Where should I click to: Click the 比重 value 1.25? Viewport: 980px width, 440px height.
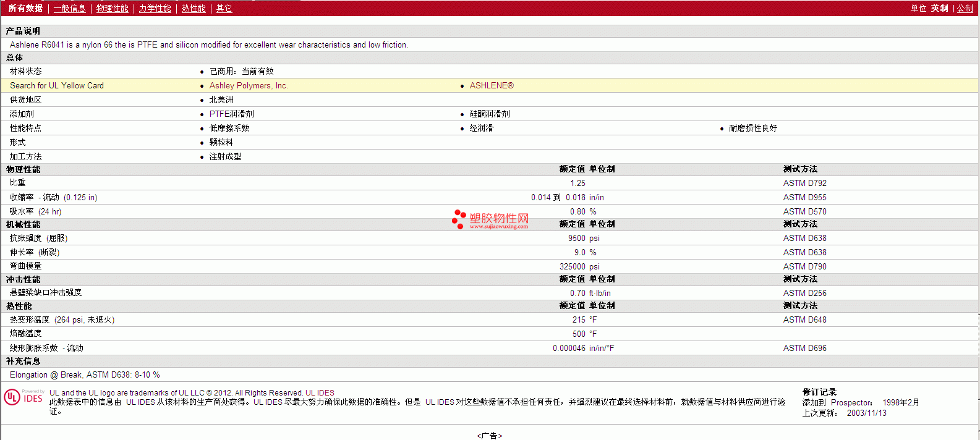click(x=577, y=184)
